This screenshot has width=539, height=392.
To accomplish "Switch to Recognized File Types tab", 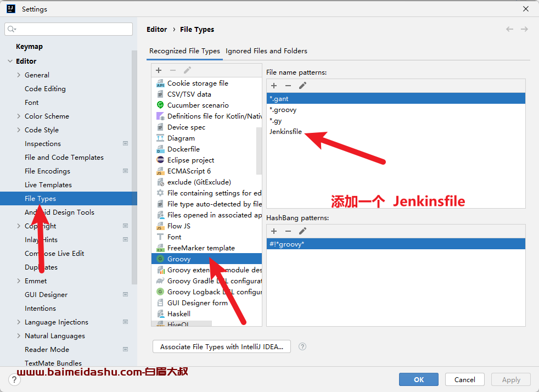I will [x=184, y=51].
